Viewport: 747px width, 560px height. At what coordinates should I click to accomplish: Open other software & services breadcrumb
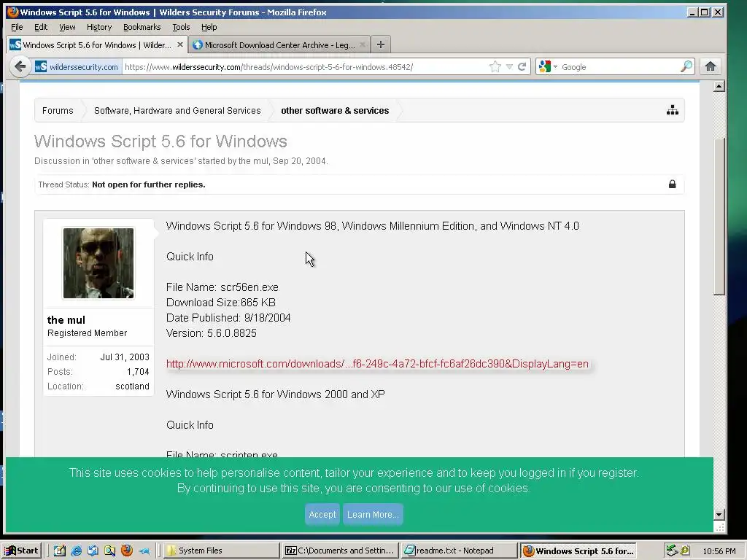335,111
